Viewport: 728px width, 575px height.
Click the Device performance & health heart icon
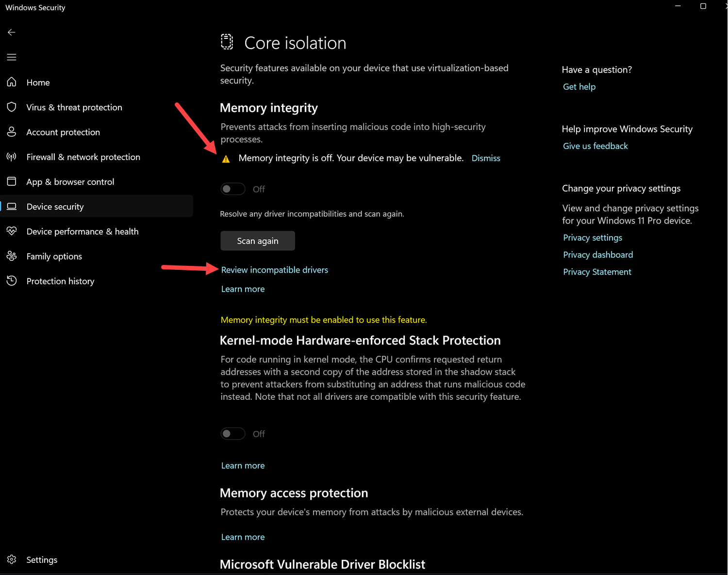pyautogui.click(x=12, y=231)
